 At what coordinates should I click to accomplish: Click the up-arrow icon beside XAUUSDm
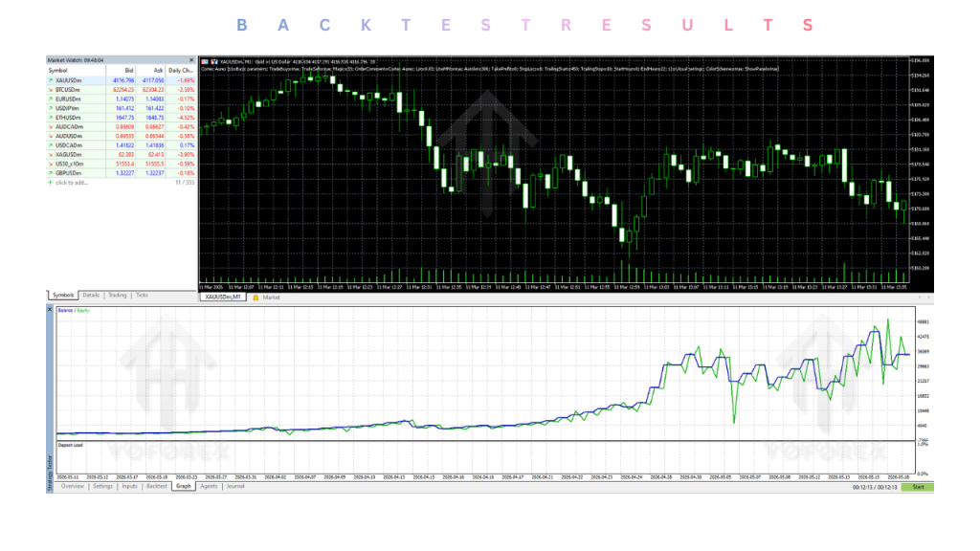tap(51, 80)
